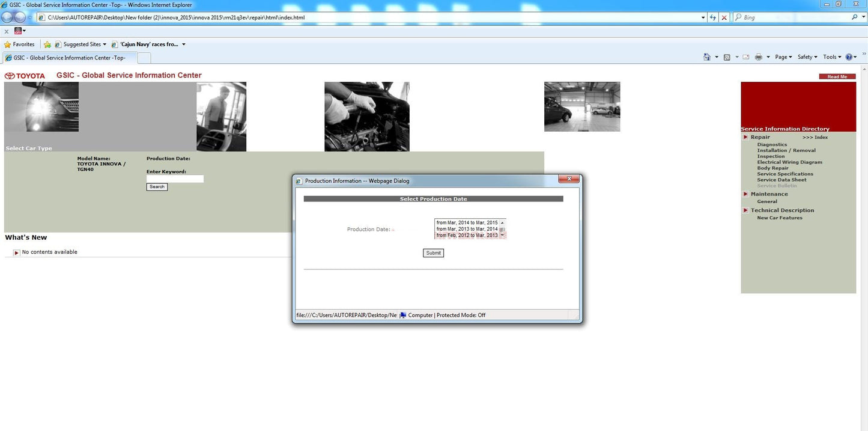The width and height of the screenshot is (868, 431).
Task: Click the red Stop loading icon
Action: click(x=724, y=17)
